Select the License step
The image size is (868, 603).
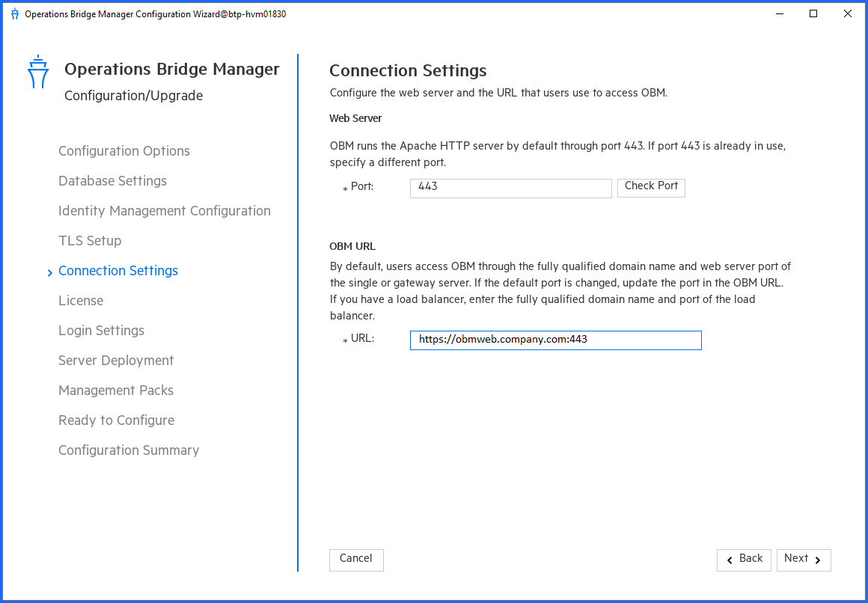tap(80, 301)
